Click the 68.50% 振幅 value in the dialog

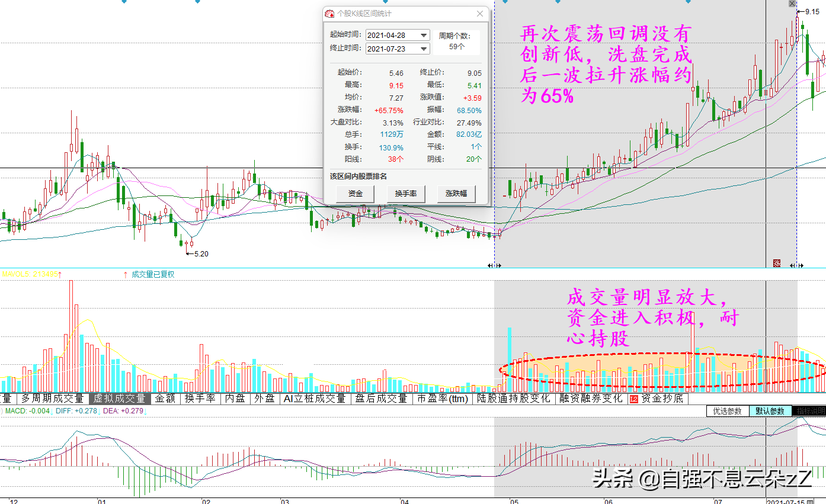(469, 110)
